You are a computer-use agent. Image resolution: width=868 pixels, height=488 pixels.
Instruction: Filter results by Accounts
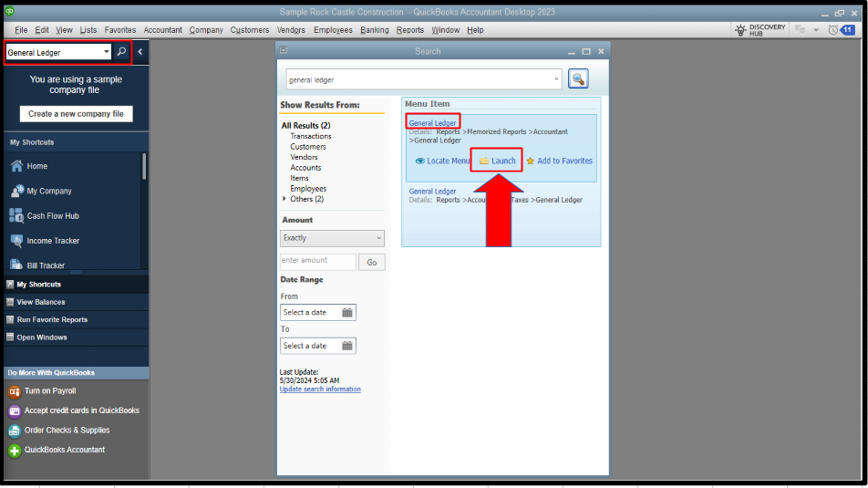pyautogui.click(x=305, y=167)
